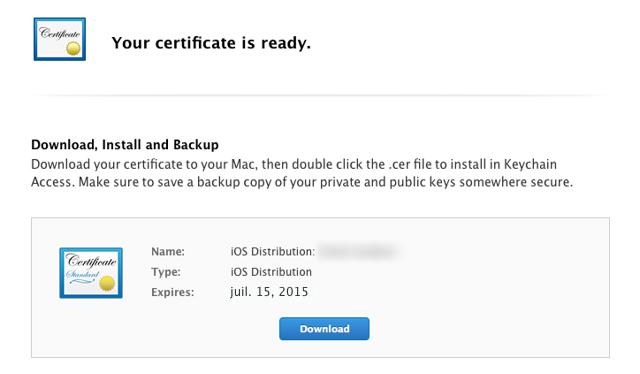Click the blue 'Standard' script on the certificate thumbnail
Image resolution: width=640 pixels, height=374 pixels.
point(82,274)
